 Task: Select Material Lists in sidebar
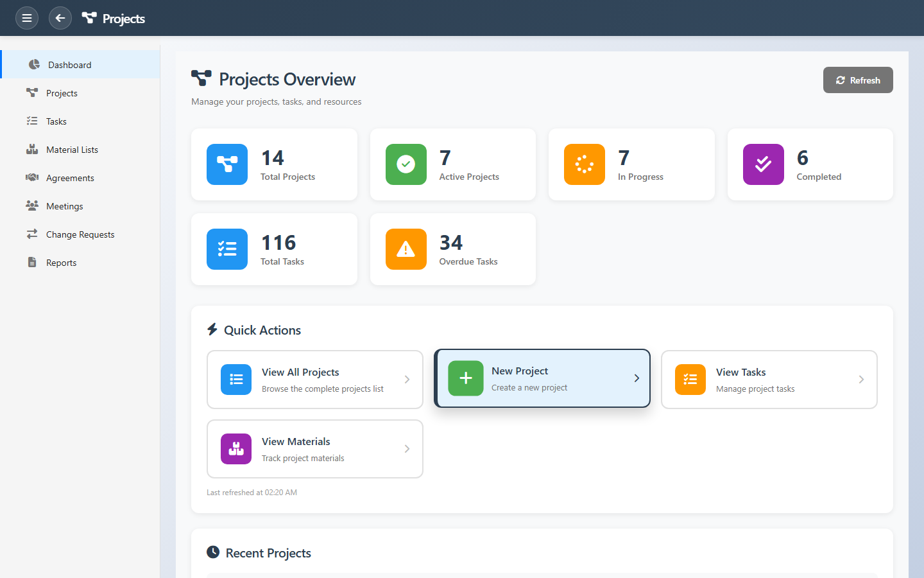(x=72, y=150)
